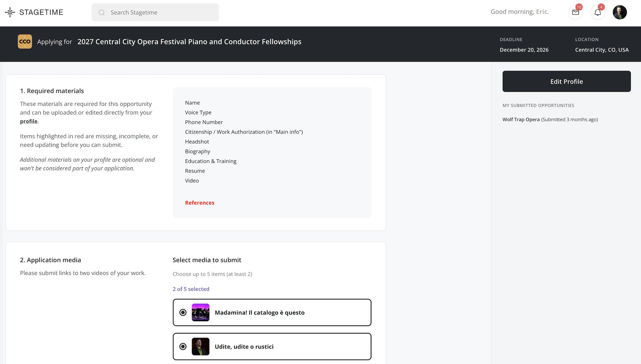Click the CCO organization logo
The width and height of the screenshot is (641, 364).
tap(25, 42)
